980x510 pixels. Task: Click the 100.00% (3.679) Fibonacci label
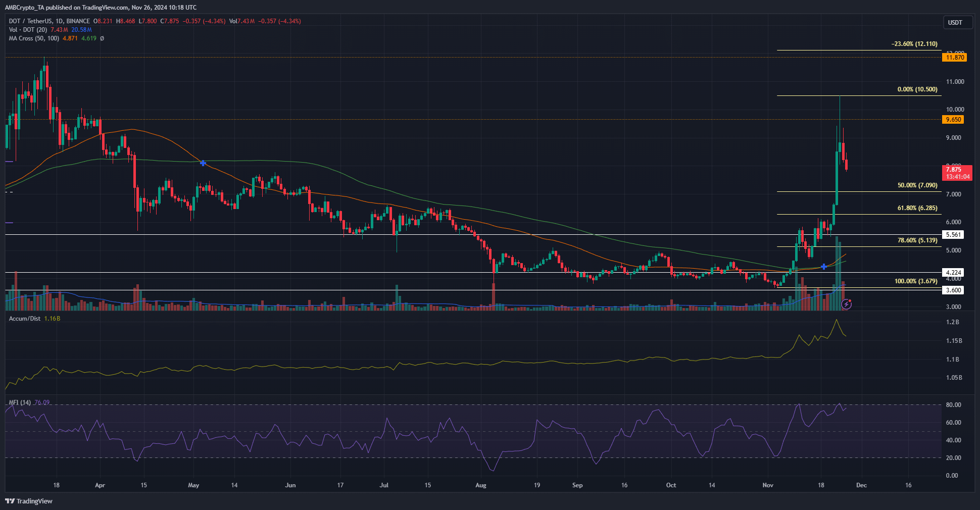(x=916, y=281)
